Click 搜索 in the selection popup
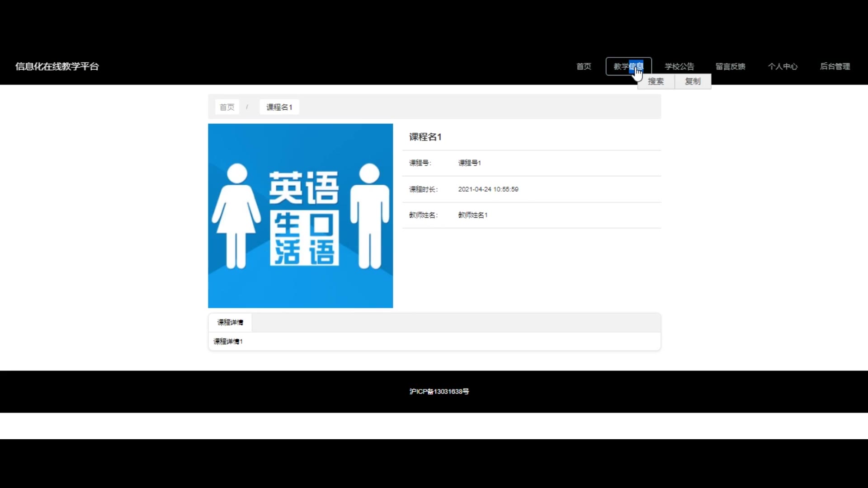 pos(656,81)
